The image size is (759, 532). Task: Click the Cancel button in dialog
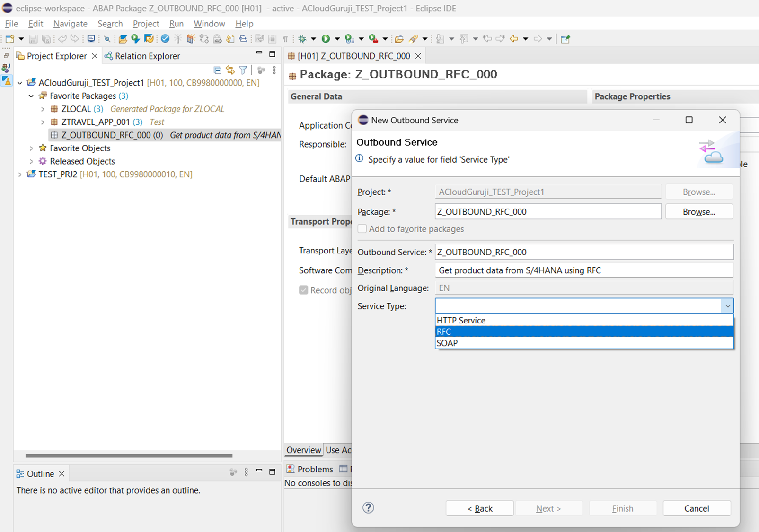click(x=697, y=508)
